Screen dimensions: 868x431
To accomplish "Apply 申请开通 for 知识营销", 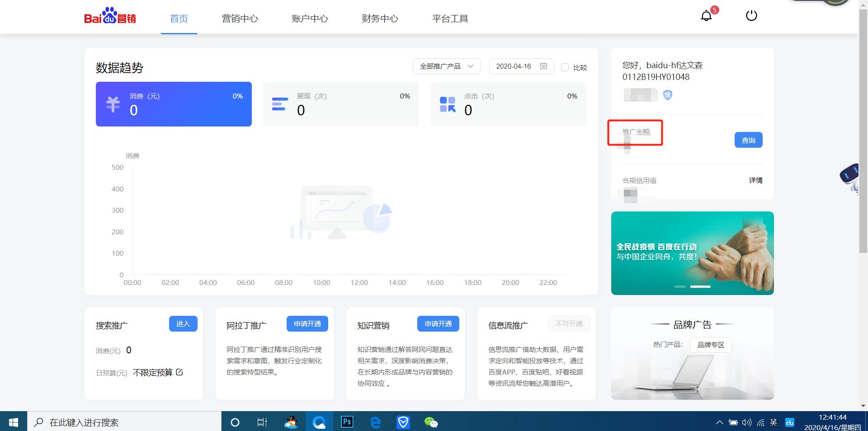I will 437,323.
